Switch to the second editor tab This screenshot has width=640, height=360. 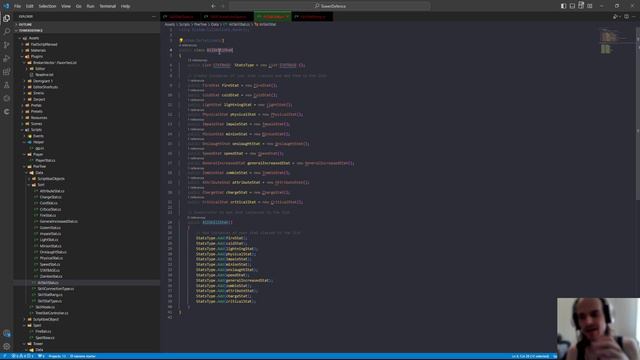tap(227, 17)
